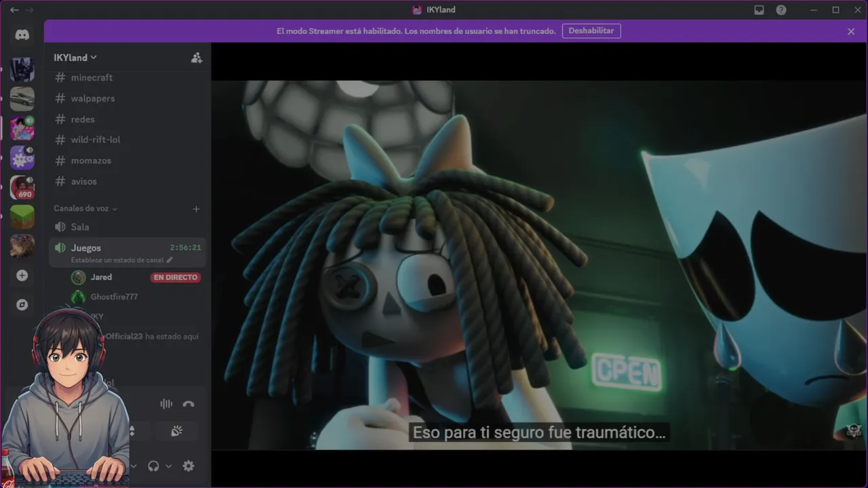The width and height of the screenshot is (868, 488).
Task: Go forward with the right arrow
Action: pos(29,10)
